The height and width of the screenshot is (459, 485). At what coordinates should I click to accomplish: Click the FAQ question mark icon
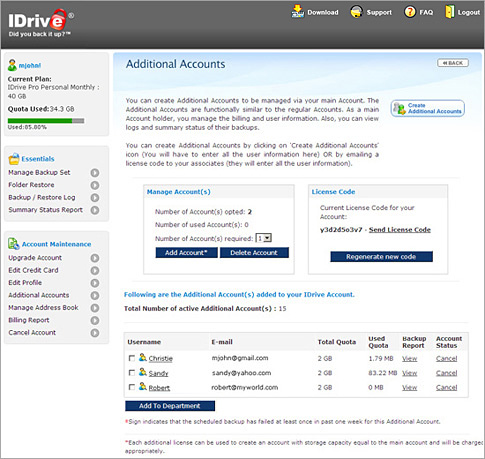coord(410,12)
